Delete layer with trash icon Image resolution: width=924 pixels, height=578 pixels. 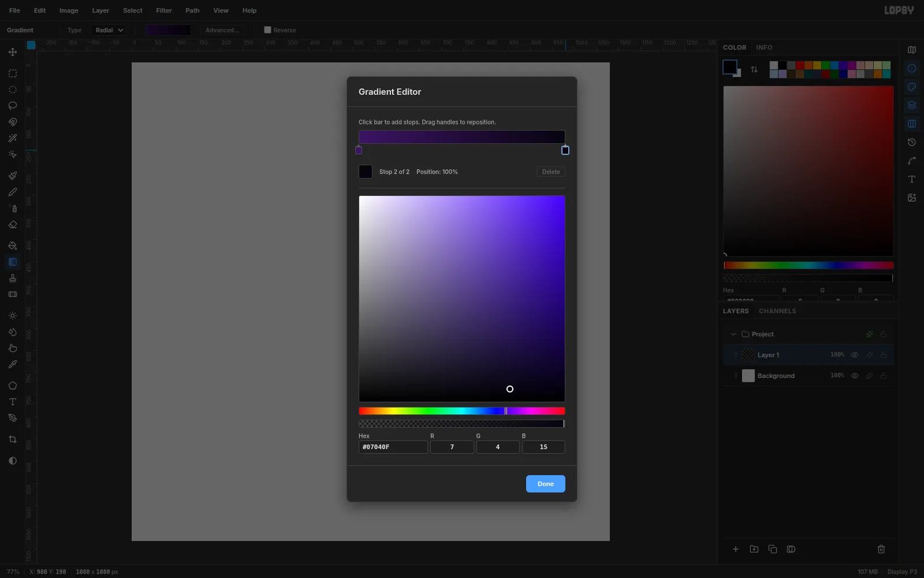pyautogui.click(x=881, y=549)
